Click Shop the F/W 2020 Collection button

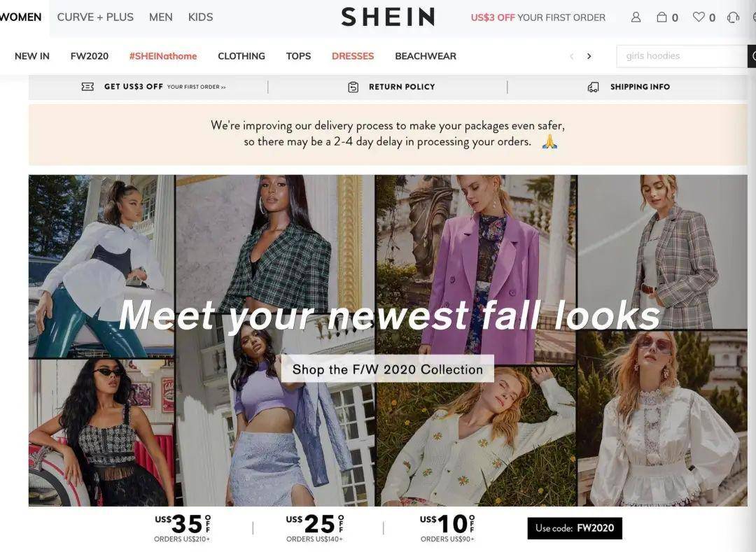[x=388, y=369]
